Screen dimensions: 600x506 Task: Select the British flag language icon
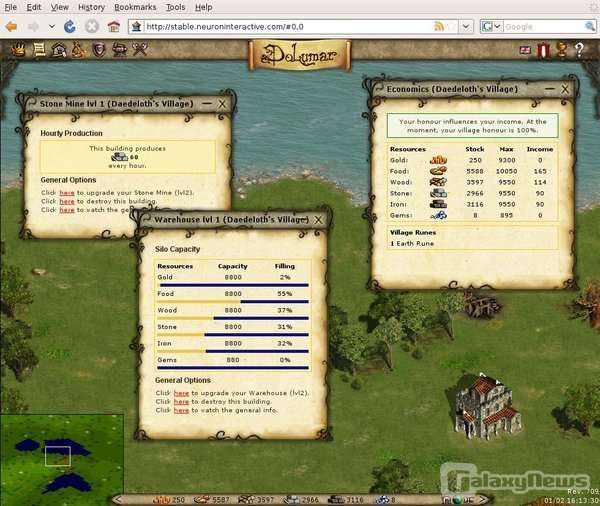(x=525, y=50)
